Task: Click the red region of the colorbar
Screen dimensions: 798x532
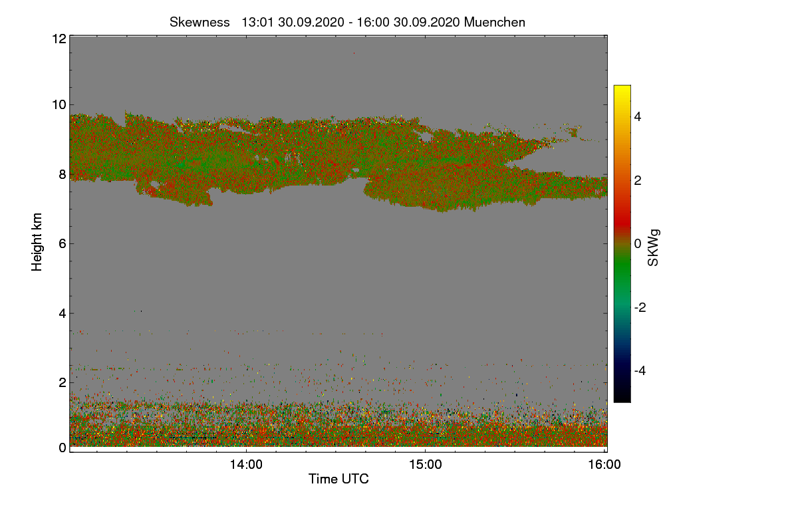Action: (622, 213)
